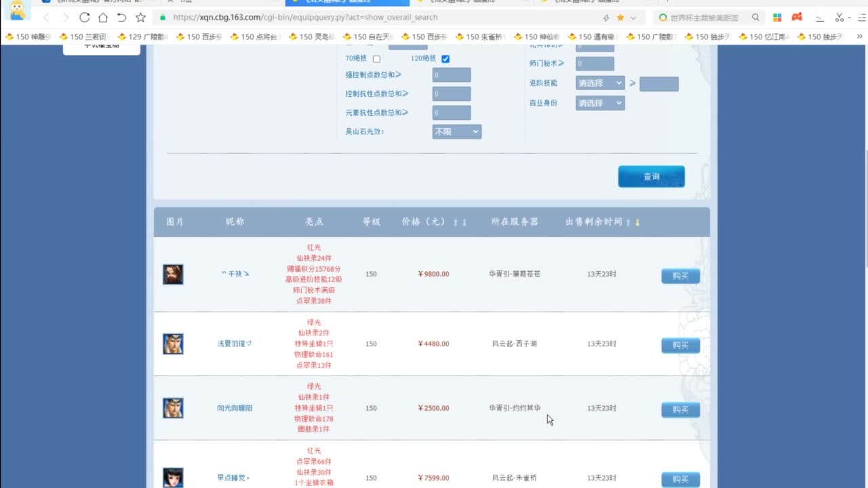
Task: Check the 70绝技 checkbox
Action: tap(376, 59)
